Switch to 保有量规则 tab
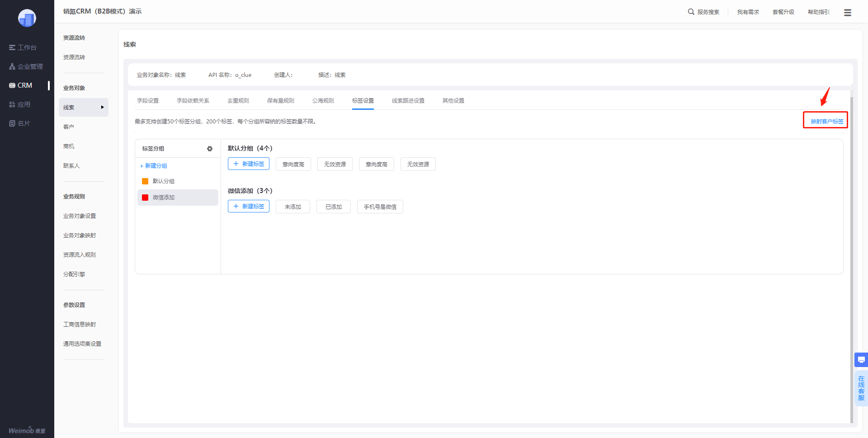868x438 pixels. [x=281, y=101]
